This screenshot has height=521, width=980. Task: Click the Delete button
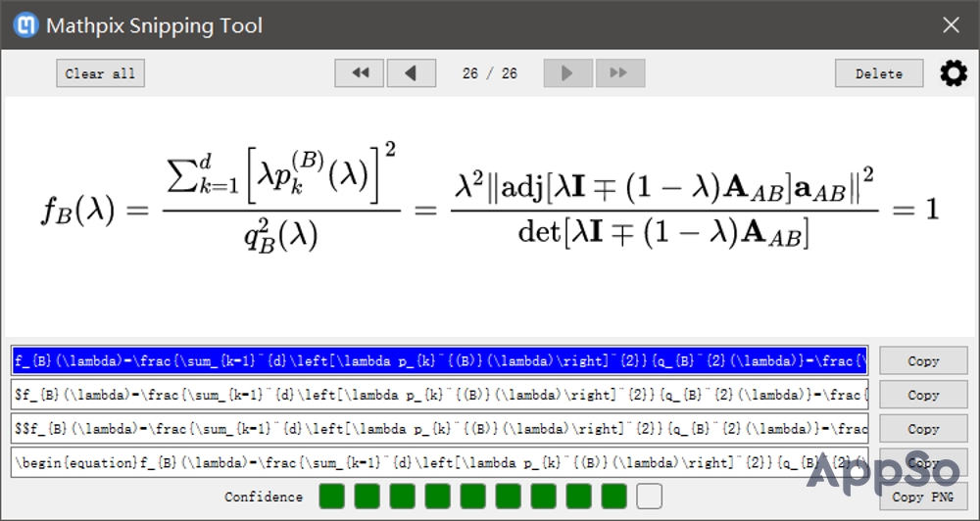pyautogui.click(x=879, y=73)
